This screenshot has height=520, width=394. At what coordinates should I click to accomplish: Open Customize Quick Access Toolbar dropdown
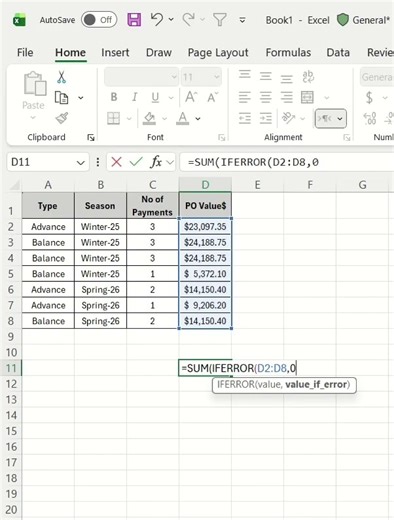(243, 20)
